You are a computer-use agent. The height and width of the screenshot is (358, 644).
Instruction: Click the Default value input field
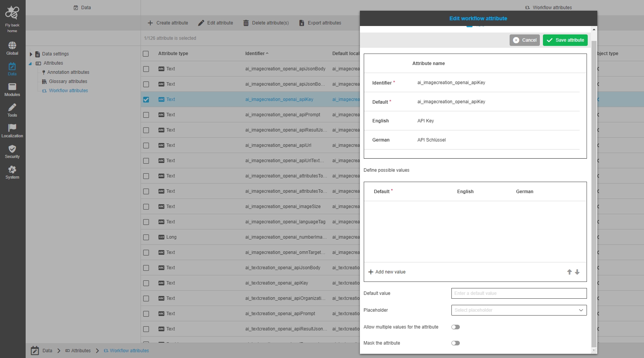pos(518,293)
